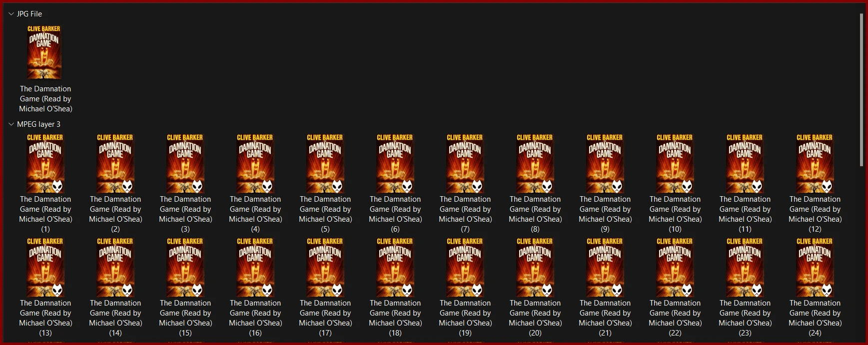
Task: Select MP3 file numbered (20)
Action: click(x=535, y=287)
